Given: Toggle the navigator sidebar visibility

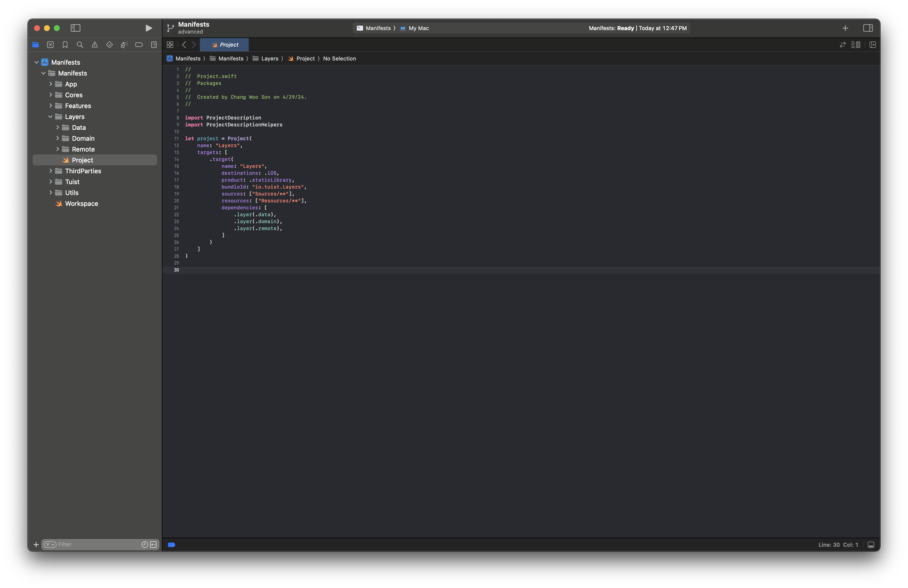Looking at the screenshot, I should coord(76,28).
